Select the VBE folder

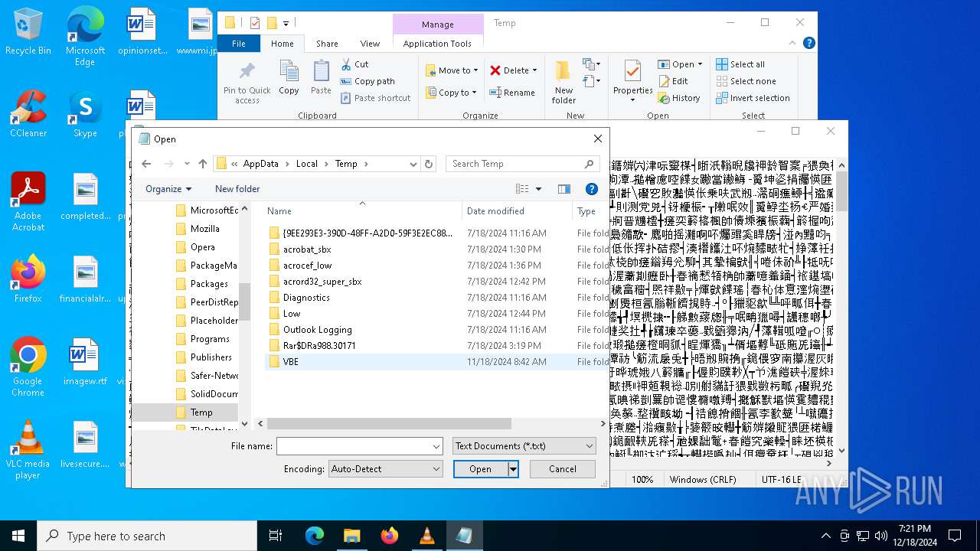click(436, 362)
